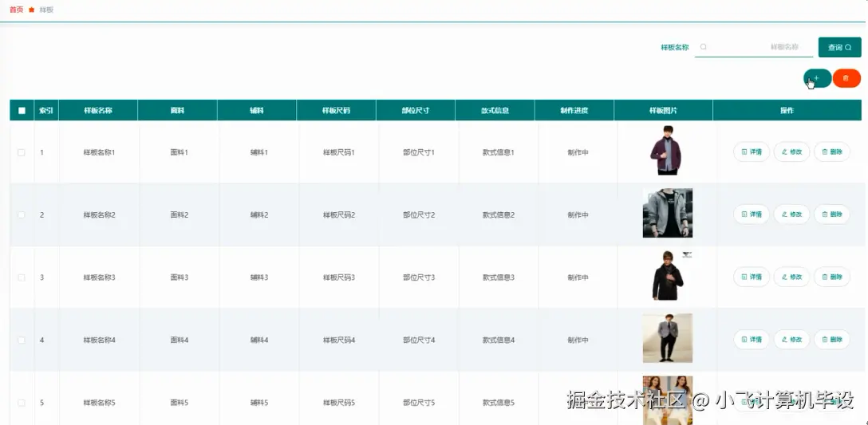Select cell 样板名称5

(99, 403)
